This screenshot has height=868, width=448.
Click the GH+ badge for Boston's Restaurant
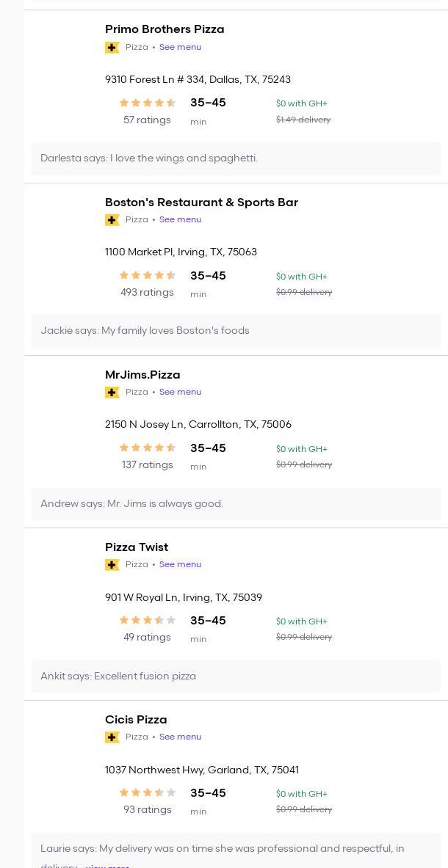112,220
